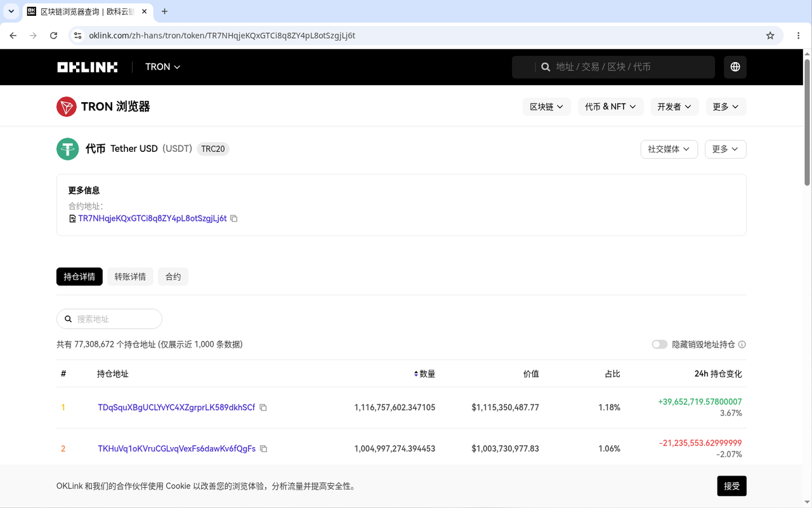Click the 1.18% share cell
Screen dimensions: 812x508
tap(609, 408)
